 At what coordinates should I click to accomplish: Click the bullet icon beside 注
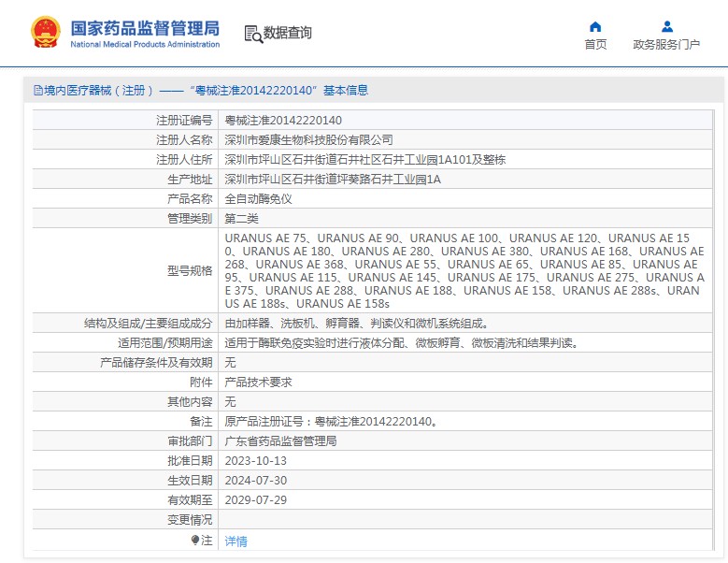click(x=195, y=541)
